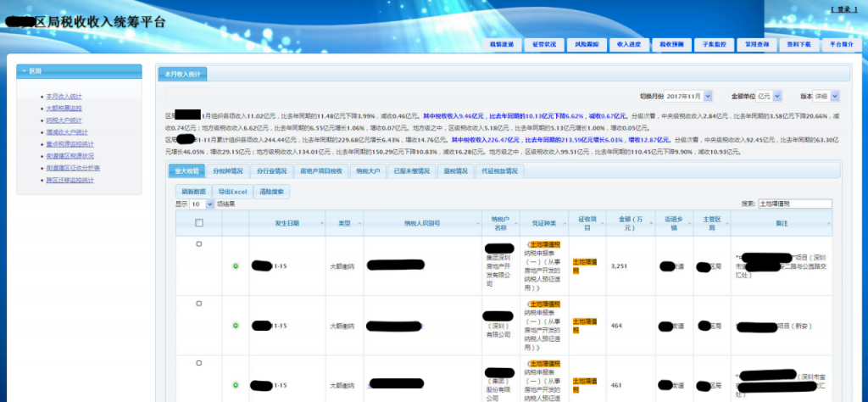Click the green expand icon in first row

point(236,266)
